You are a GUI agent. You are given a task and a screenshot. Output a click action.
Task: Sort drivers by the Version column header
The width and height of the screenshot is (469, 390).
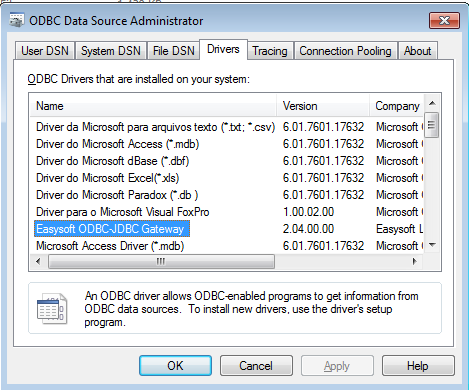[323, 106]
